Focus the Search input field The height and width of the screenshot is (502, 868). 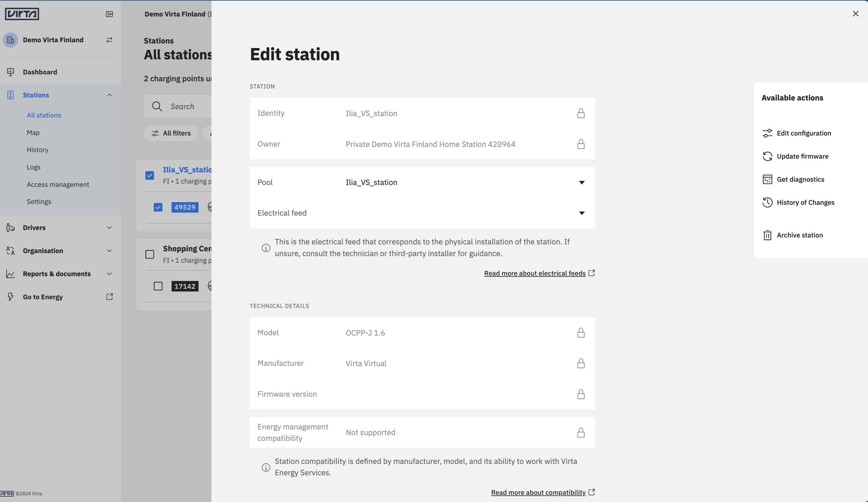tap(178, 106)
